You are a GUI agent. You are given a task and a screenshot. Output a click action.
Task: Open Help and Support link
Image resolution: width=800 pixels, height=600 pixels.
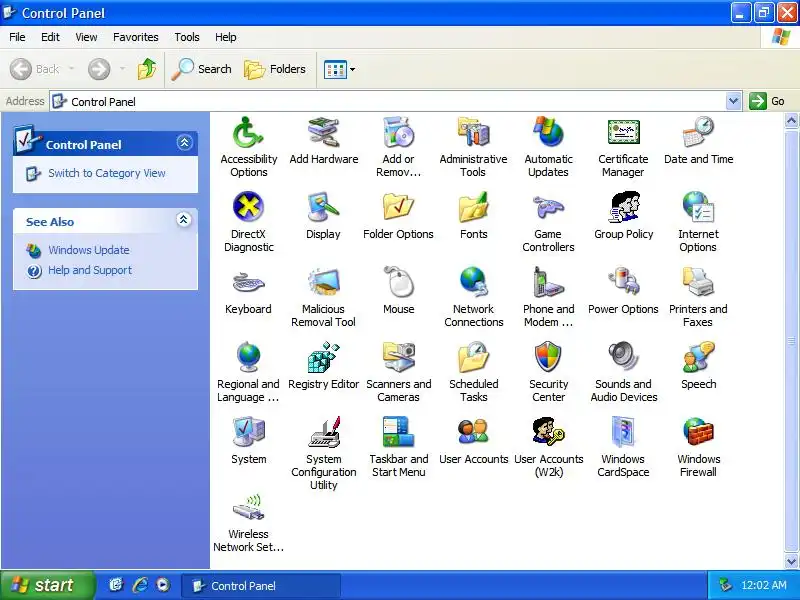(x=90, y=270)
